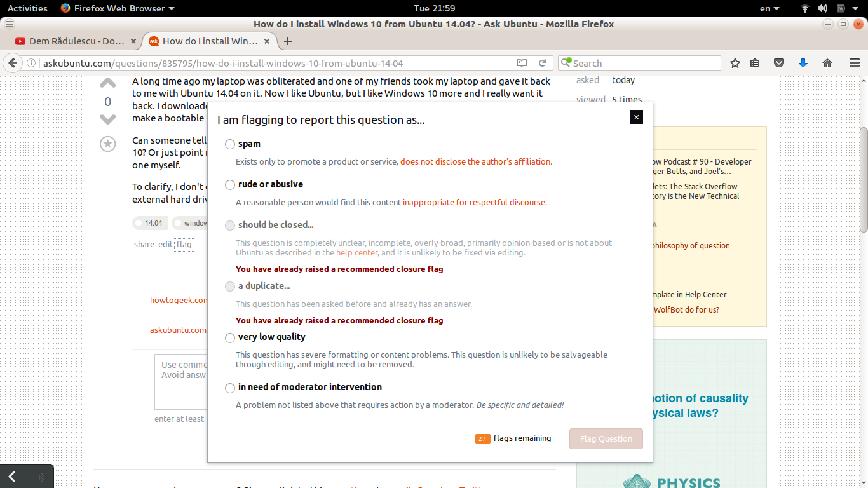This screenshot has width=868, height=488.
Task: Select the How do I install Win... tab
Action: click(210, 41)
